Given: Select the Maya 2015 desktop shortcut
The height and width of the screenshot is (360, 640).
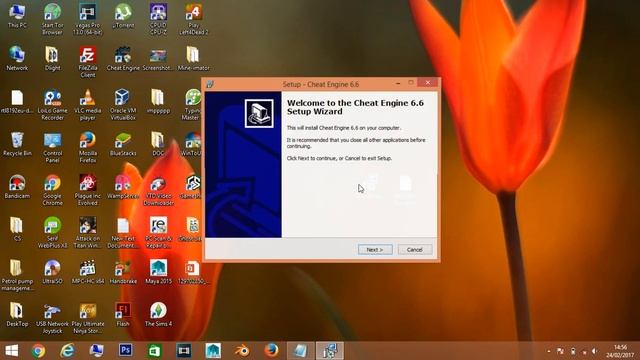Looking at the screenshot, I should [158, 272].
